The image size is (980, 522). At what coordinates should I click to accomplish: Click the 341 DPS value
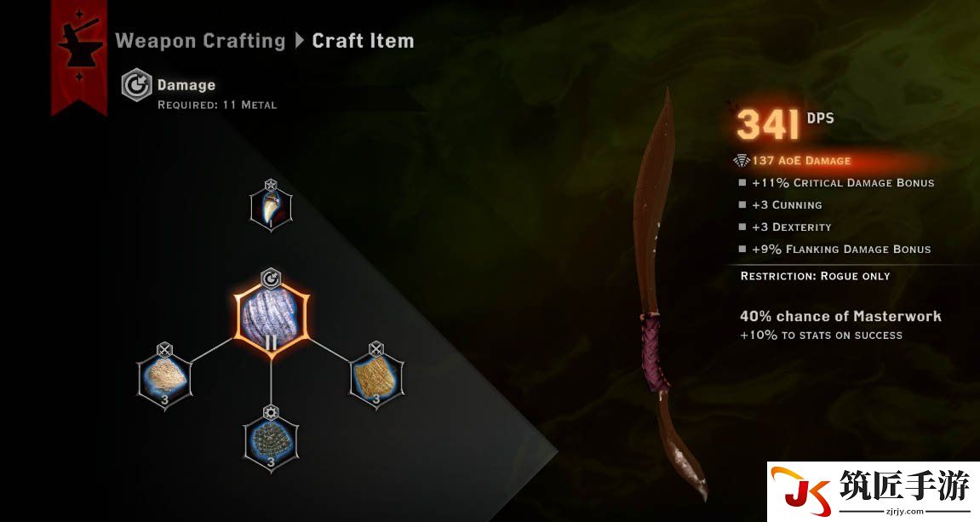pos(785,123)
